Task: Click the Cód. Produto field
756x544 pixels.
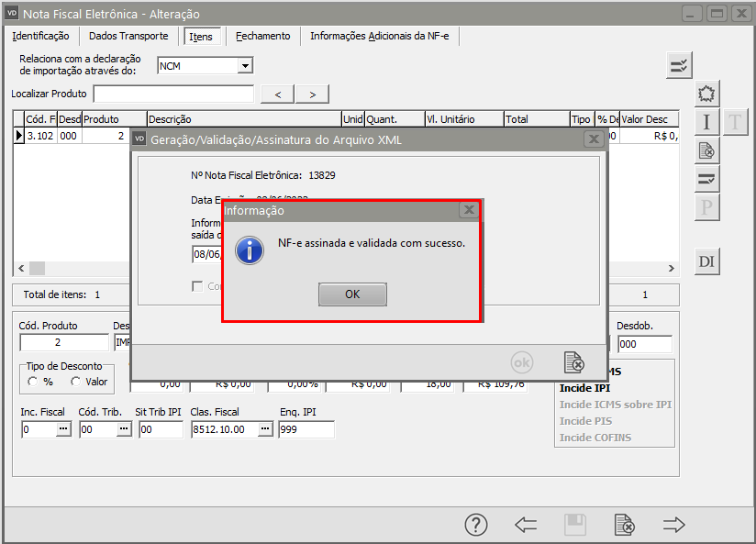Action: tap(64, 342)
